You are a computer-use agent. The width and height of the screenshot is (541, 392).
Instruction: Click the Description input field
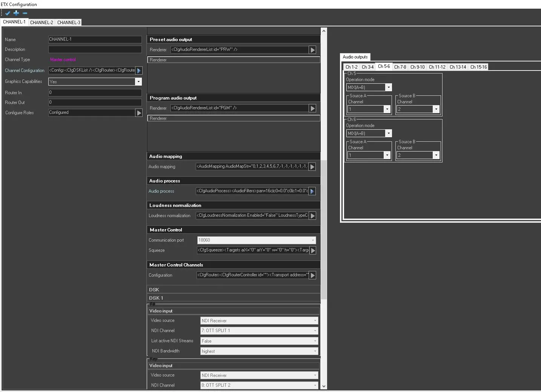(95, 49)
